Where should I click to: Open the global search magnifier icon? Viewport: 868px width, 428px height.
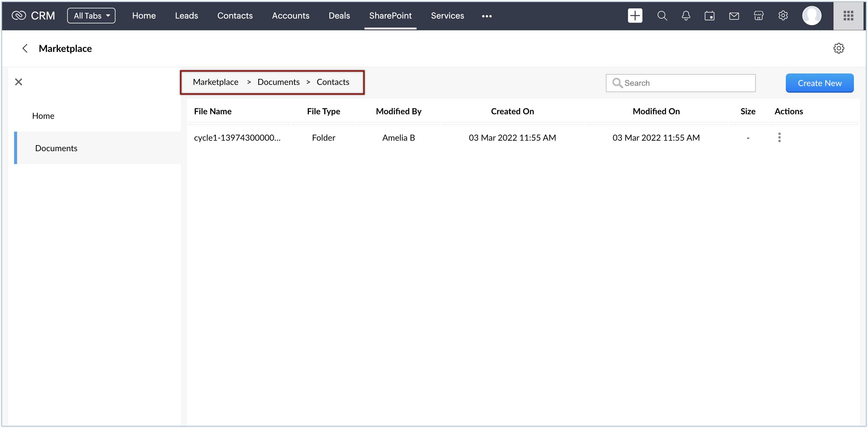[662, 16]
